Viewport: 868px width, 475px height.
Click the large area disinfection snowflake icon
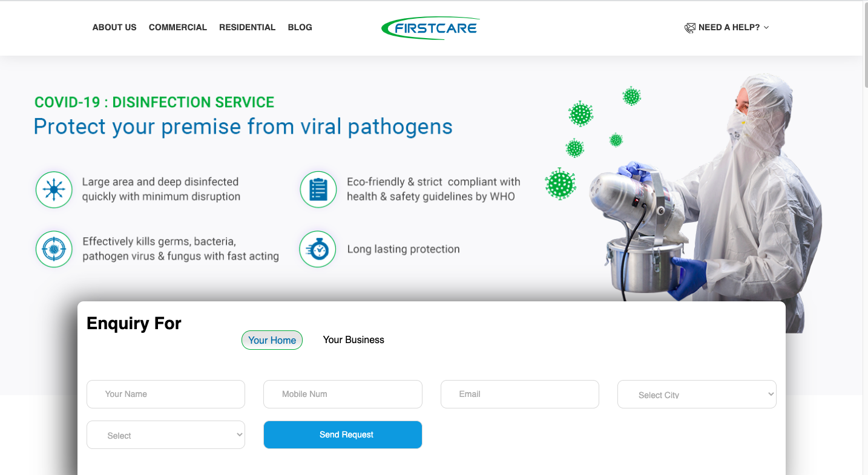(x=54, y=189)
